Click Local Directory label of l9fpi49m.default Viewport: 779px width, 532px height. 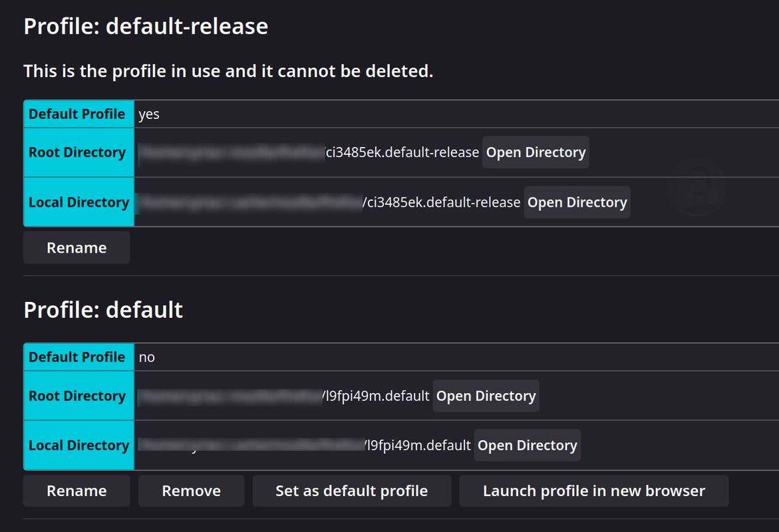[x=79, y=445]
